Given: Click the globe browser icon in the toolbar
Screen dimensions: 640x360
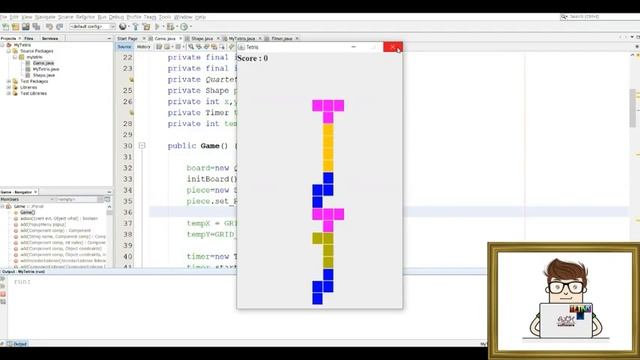Looking at the screenshot, I should click(x=122, y=27).
